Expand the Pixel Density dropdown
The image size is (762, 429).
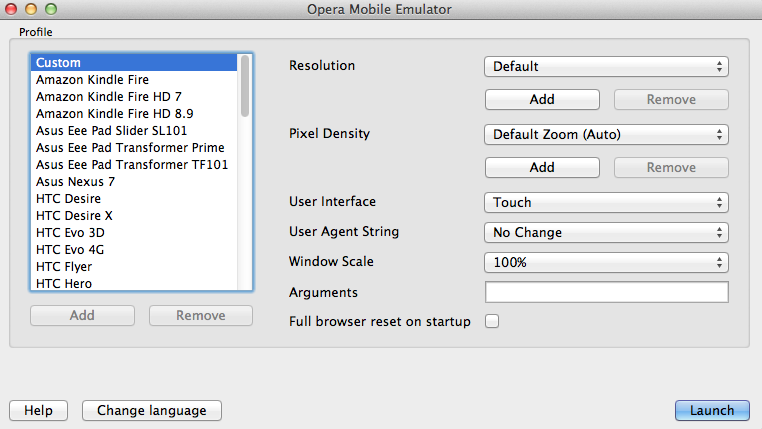click(606, 134)
